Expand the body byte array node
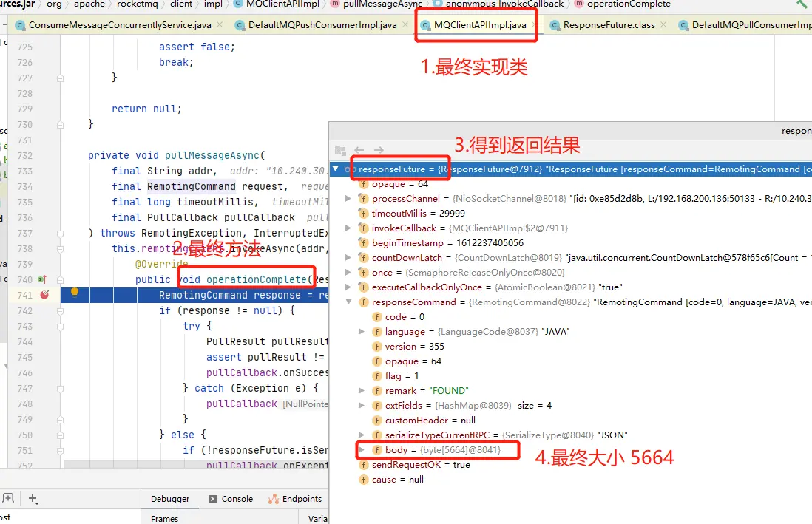 click(362, 449)
